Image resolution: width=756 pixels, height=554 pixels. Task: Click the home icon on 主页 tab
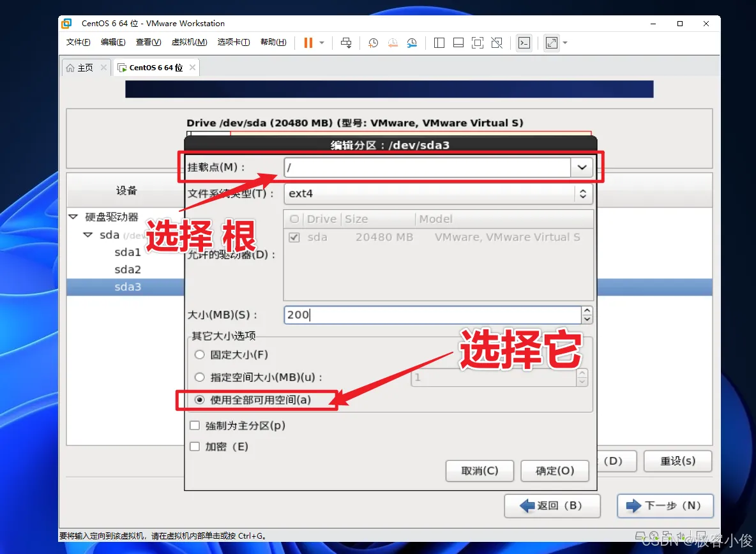70,68
